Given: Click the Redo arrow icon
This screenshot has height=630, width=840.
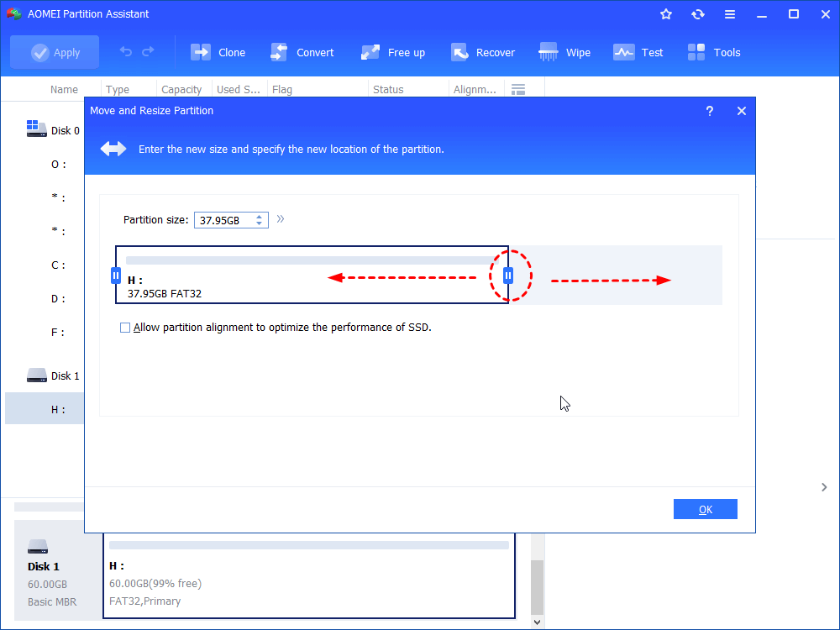Looking at the screenshot, I should pos(148,51).
